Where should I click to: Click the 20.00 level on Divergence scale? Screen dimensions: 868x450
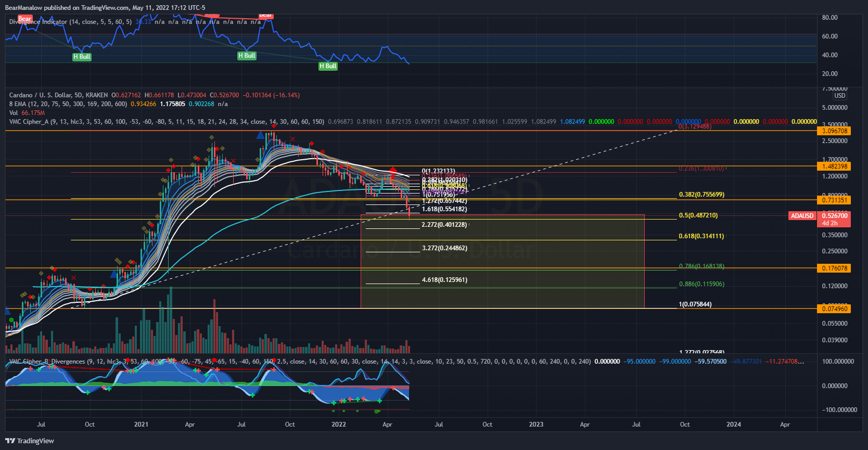[x=829, y=74]
